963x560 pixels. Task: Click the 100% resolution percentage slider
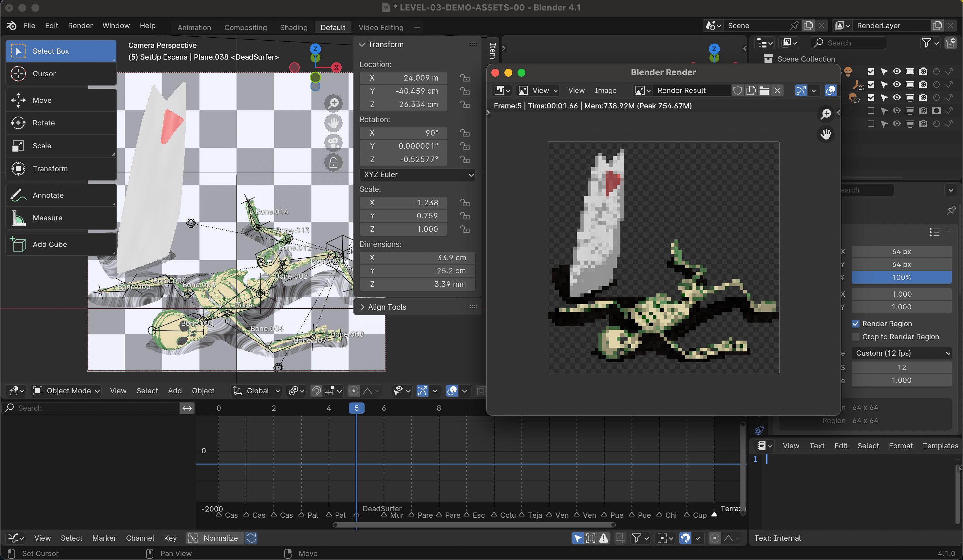(x=901, y=278)
